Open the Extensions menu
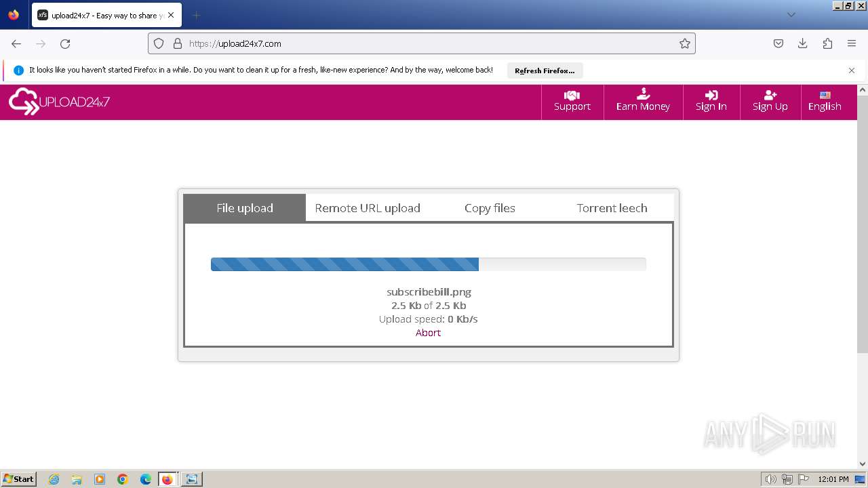This screenshot has height=488, width=868. click(827, 43)
